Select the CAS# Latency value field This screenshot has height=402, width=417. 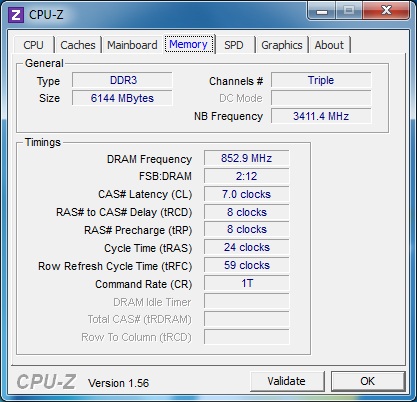pos(247,194)
